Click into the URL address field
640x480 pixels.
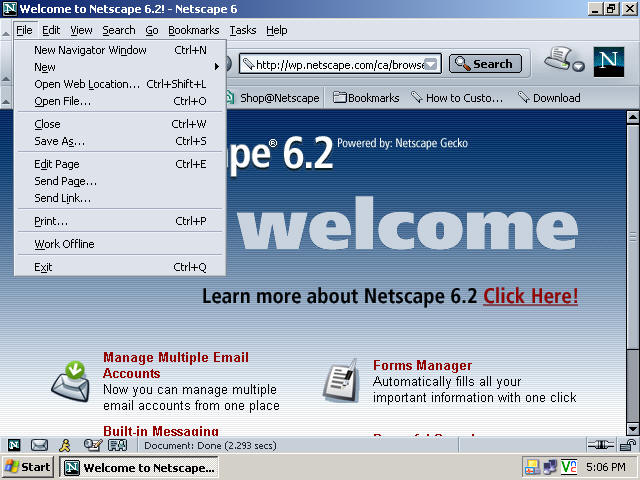(x=339, y=64)
